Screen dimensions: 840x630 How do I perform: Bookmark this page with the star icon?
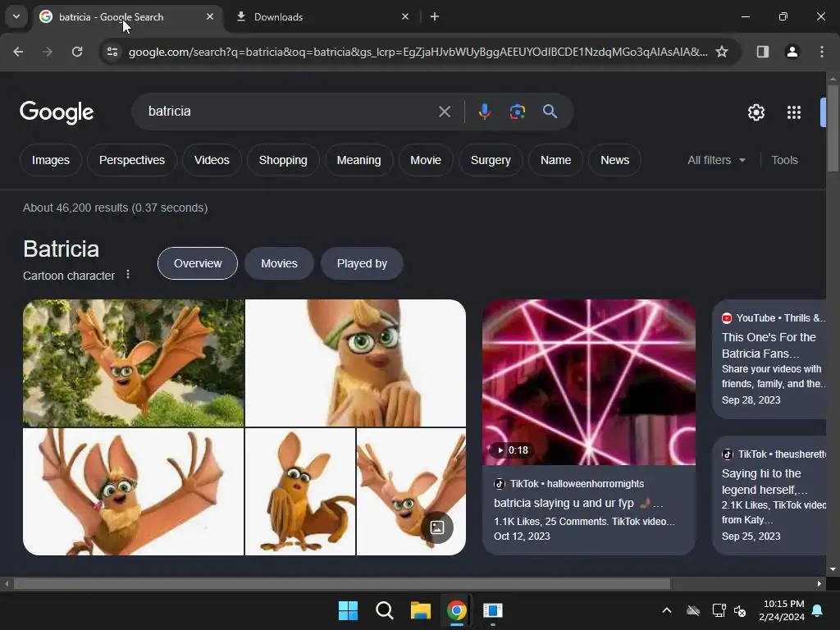pyautogui.click(x=722, y=52)
